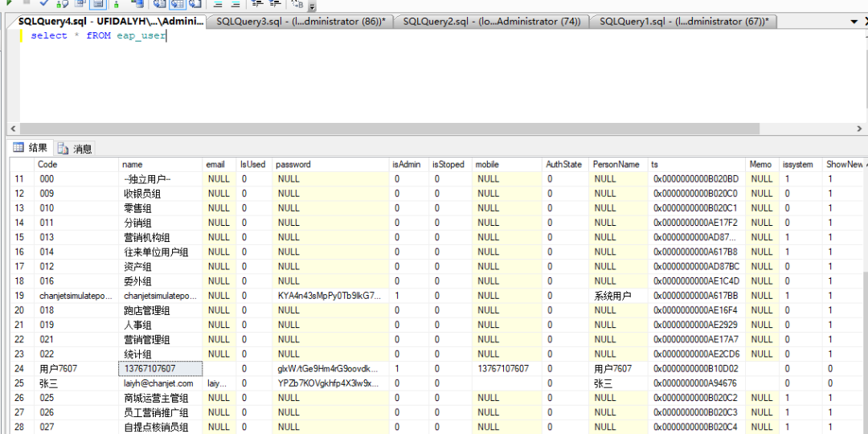The width and height of the screenshot is (868, 434).
Task: Select the isStoped column header
Action: coord(450,165)
